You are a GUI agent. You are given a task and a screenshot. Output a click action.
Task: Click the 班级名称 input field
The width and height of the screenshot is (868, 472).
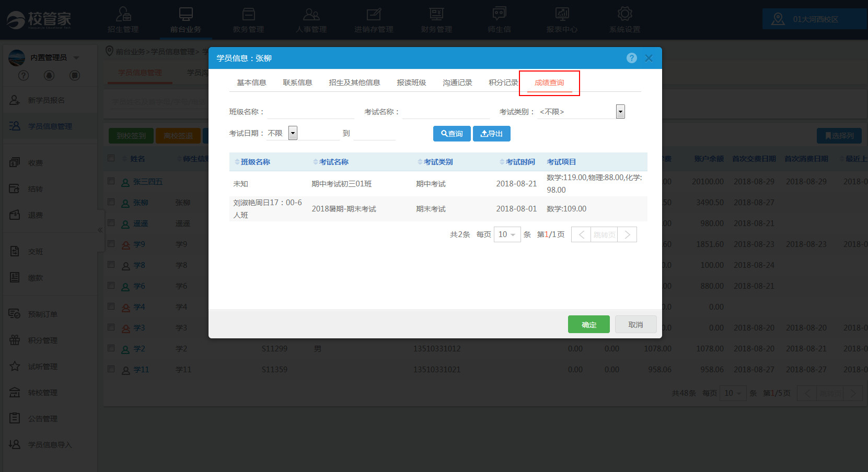tap(310, 112)
